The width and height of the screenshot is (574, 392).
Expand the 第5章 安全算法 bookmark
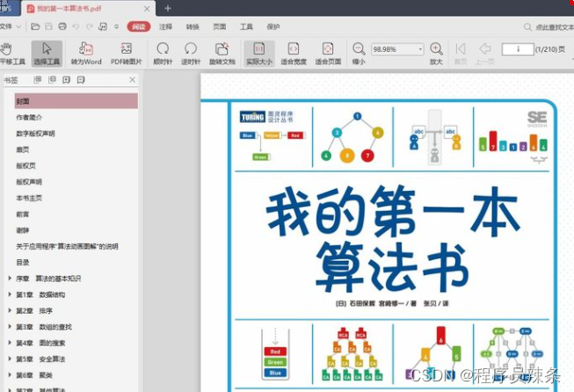pyautogui.click(x=10, y=359)
